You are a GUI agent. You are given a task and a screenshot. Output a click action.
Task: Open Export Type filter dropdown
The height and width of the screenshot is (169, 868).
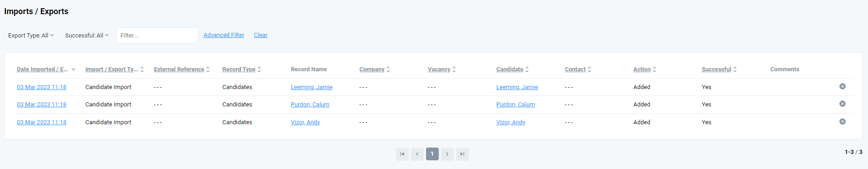point(31,35)
